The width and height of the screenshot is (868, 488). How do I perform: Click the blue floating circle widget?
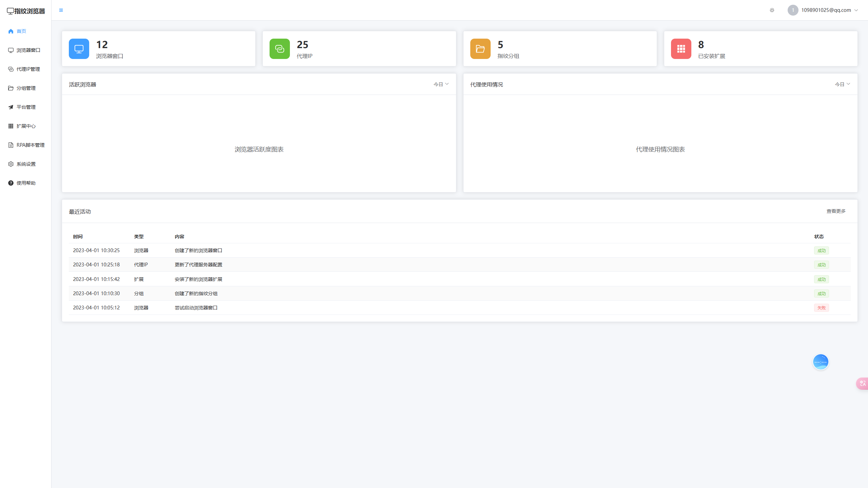coord(821,362)
